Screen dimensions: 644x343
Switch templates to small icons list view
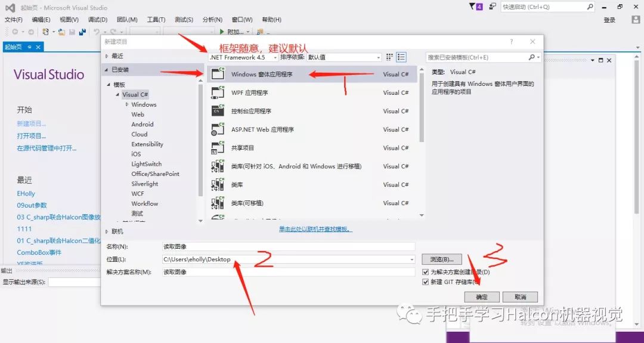[401, 57]
